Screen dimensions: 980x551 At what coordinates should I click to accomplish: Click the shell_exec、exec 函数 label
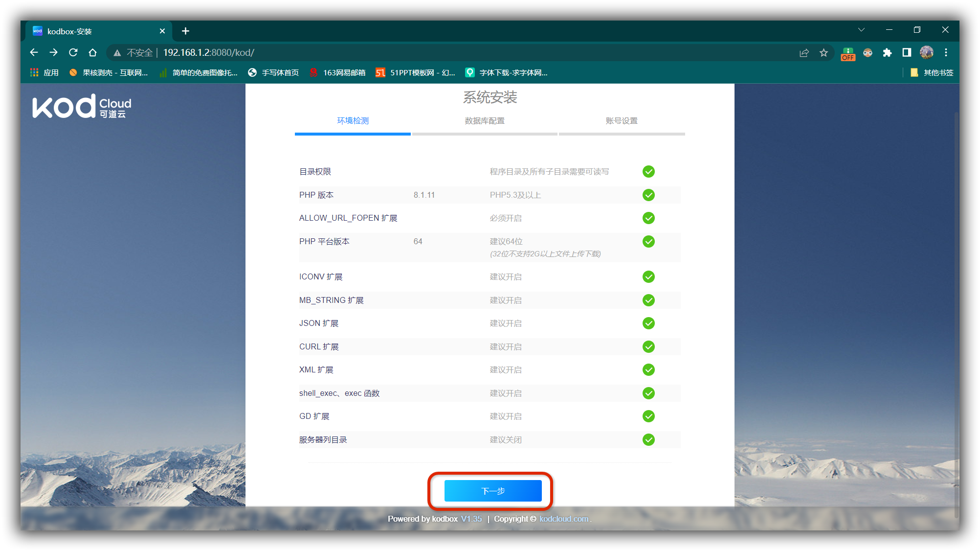point(339,393)
